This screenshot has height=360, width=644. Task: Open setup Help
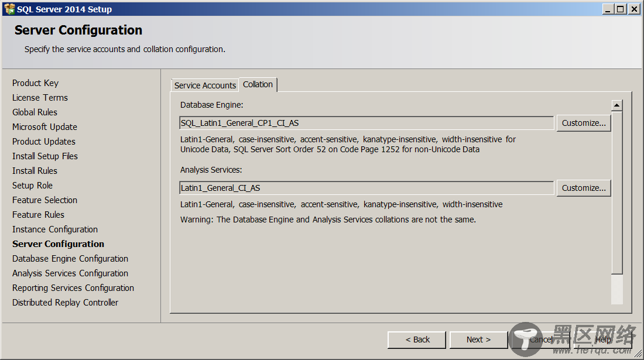[x=602, y=340]
